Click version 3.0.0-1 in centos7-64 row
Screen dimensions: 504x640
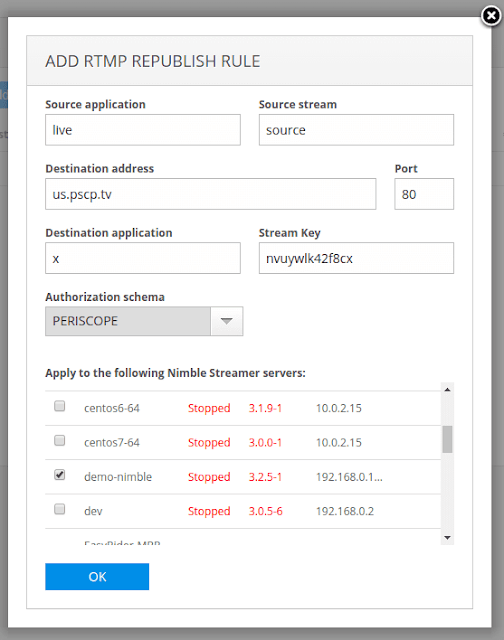pyautogui.click(x=265, y=442)
